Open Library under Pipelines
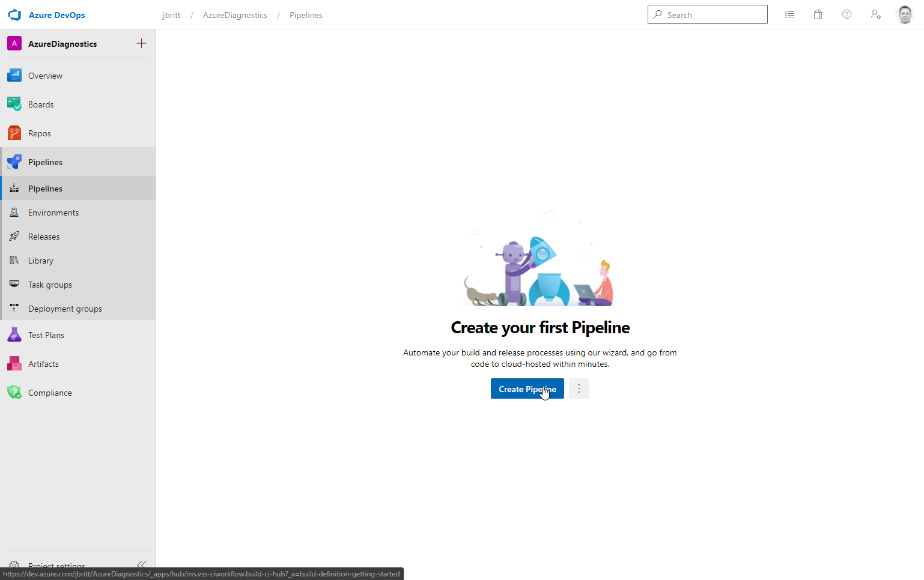 pyautogui.click(x=78, y=261)
